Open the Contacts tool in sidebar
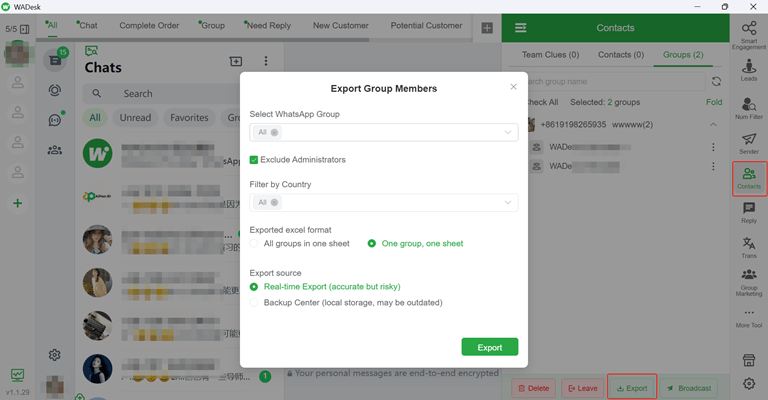 point(749,178)
